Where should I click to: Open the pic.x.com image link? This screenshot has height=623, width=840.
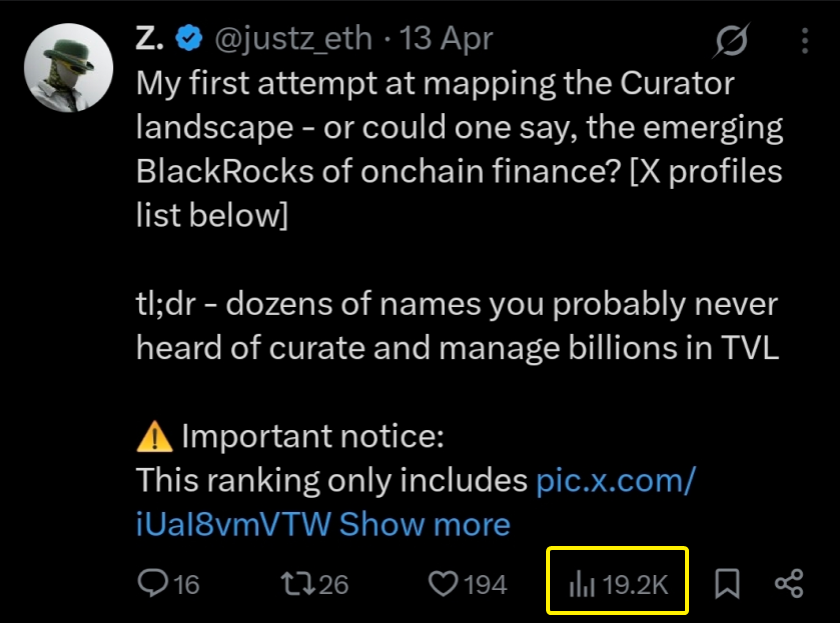pos(615,481)
